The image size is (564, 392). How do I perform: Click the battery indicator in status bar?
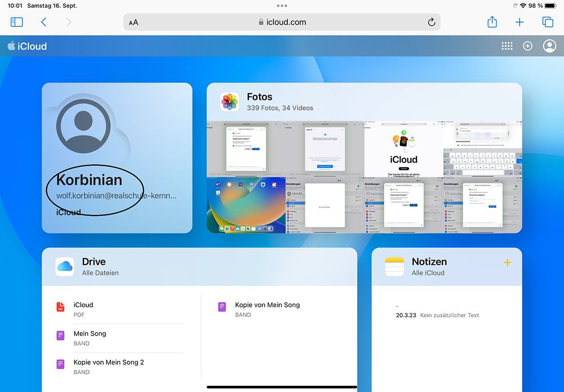point(550,6)
